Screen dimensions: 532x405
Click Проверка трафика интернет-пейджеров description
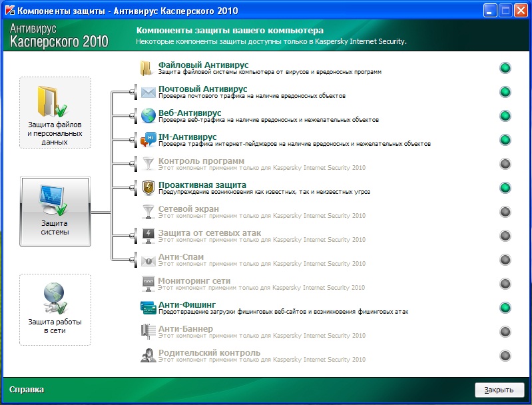[294, 144]
